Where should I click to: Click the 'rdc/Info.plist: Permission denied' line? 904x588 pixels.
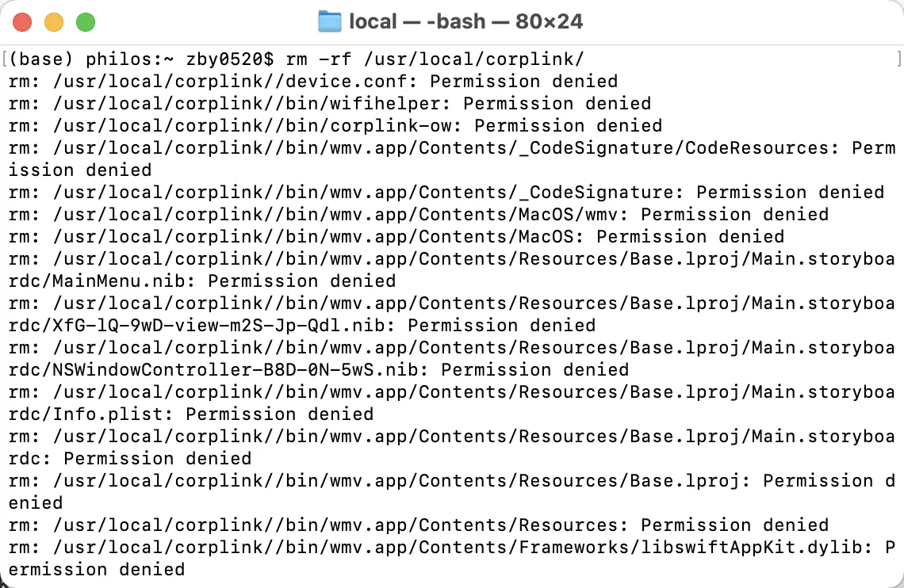point(191,414)
